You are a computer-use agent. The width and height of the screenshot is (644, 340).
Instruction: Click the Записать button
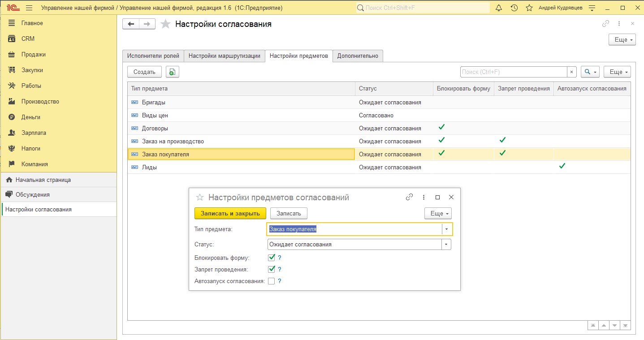click(289, 213)
